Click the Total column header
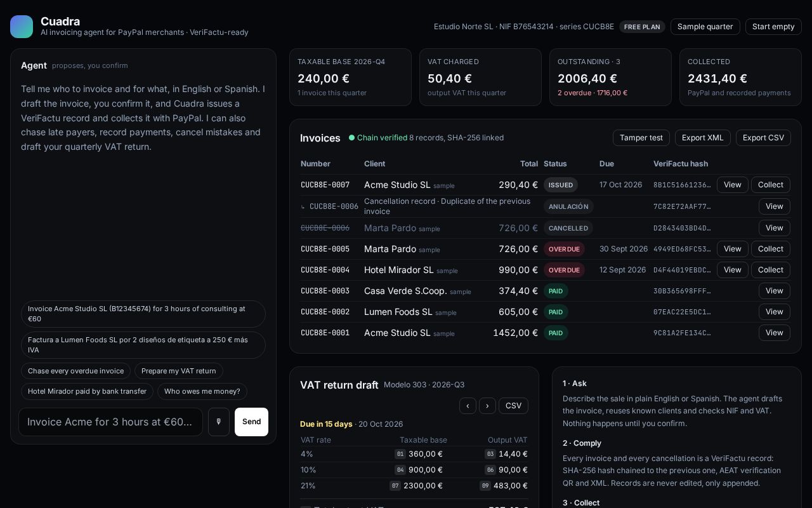 529,164
